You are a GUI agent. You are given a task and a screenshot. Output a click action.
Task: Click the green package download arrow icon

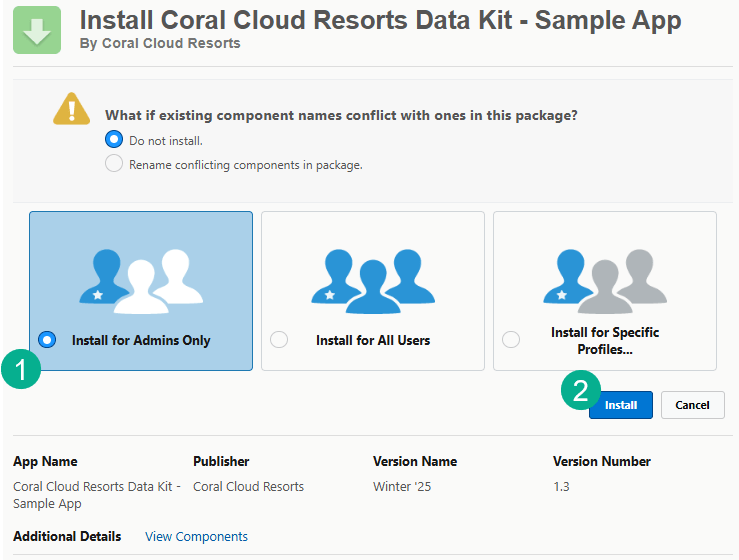coord(36,30)
